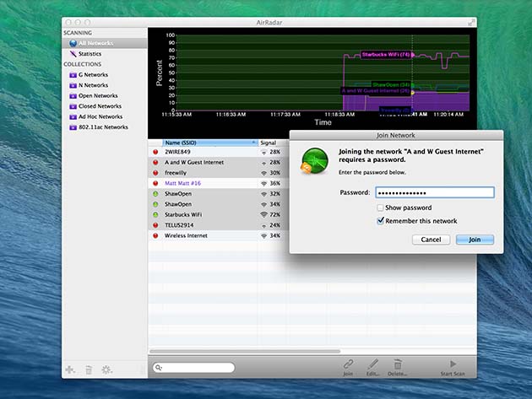Click the search magnifier dropdown icon
This screenshot has width=532, height=399.
click(x=158, y=368)
